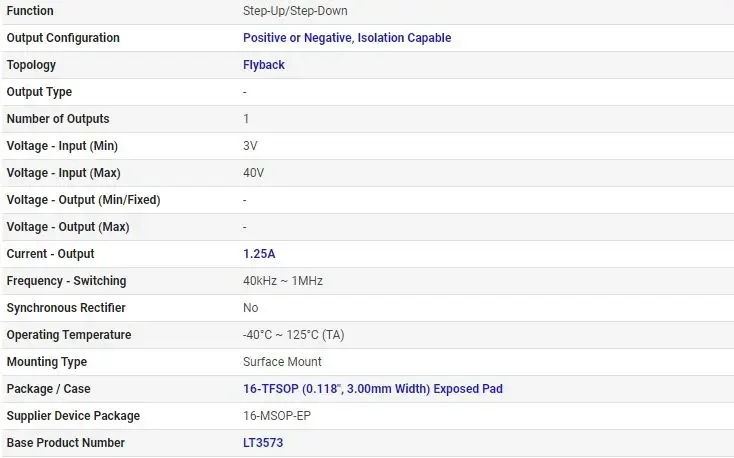Viewport: 734px width, 458px height.
Task: Click the Current - Output row label
Action: click(51, 254)
